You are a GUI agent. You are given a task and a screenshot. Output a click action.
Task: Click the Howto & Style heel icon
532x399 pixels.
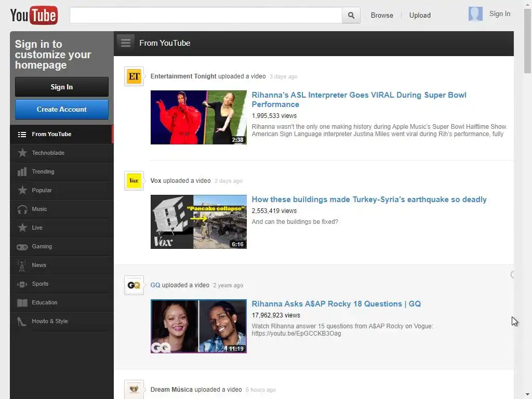(x=22, y=321)
